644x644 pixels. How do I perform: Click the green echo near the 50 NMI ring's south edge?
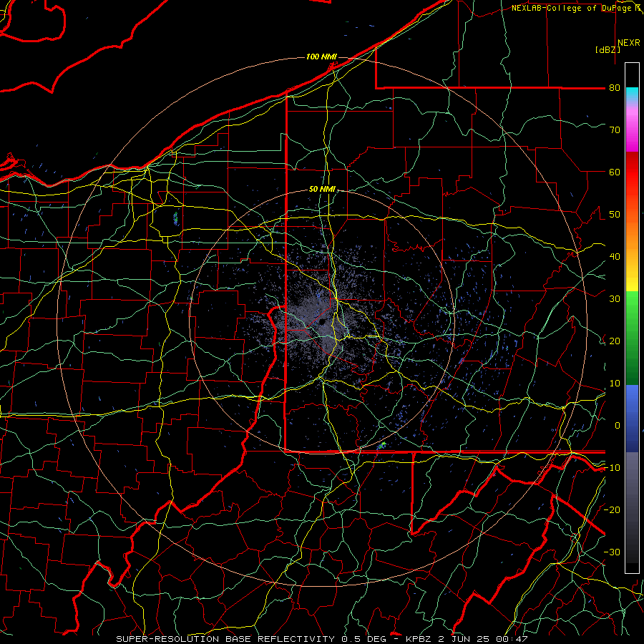[382, 445]
